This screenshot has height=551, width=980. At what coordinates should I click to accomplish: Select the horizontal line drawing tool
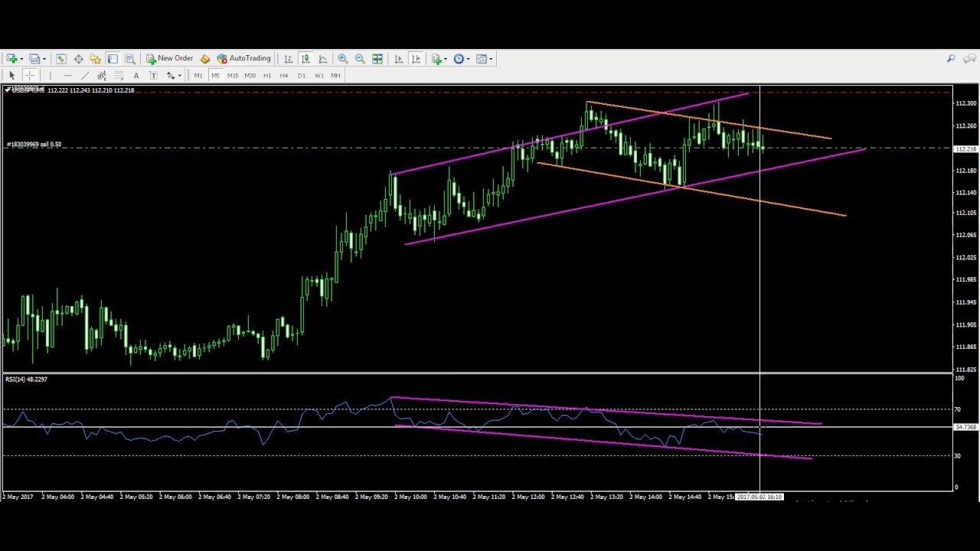pyautogui.click(x=67, y=75)
